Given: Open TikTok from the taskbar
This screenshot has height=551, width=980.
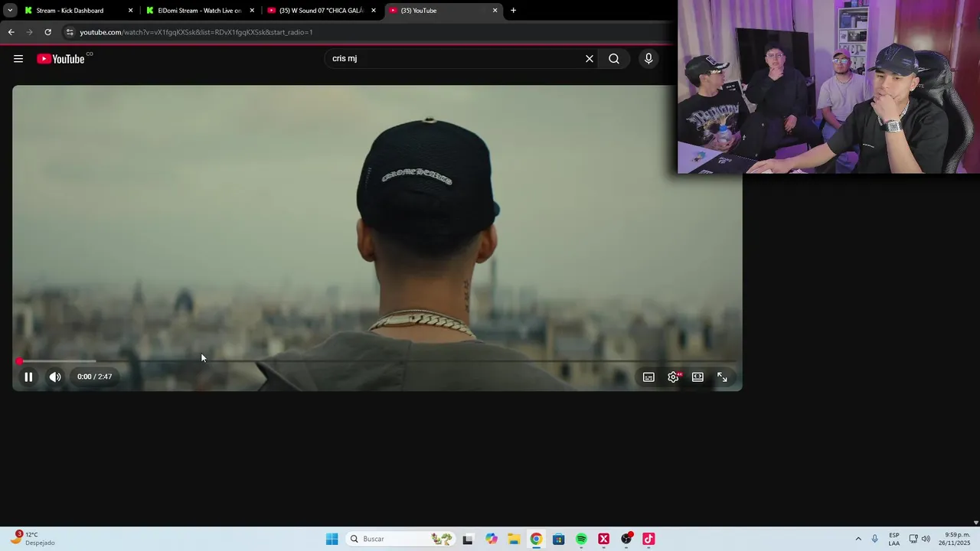Looking at the screenshot, I should click(648, 539).
